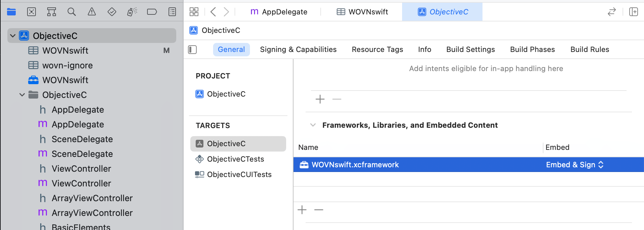Click the ObjectiveC breadcrumb label
The width and height of the screenshot is (644, 230).
point(221,31)
